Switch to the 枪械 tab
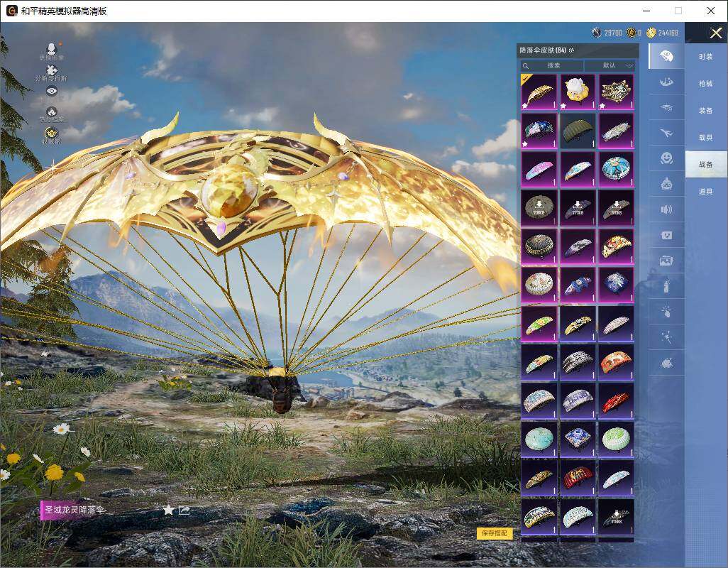The image size is (728, 568). pos(706,84)
